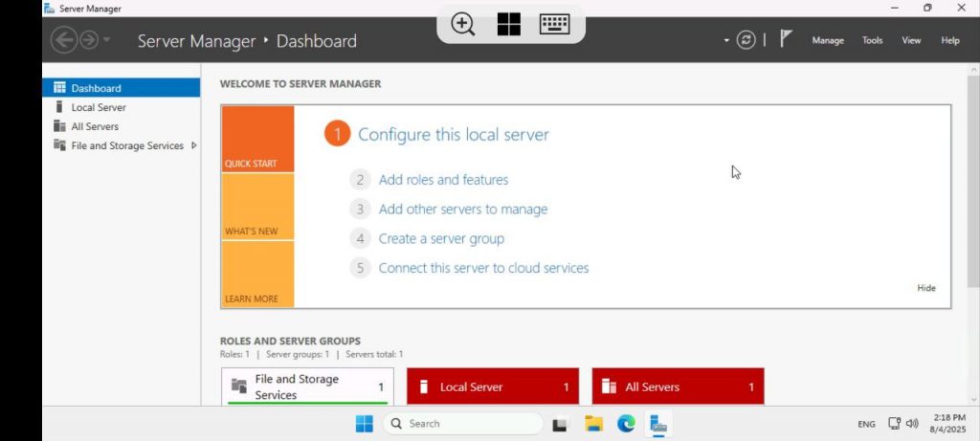This screenshot has height=441, width=980.
Task: Click the dashboard vertical scrollbar
Action: 973,181
